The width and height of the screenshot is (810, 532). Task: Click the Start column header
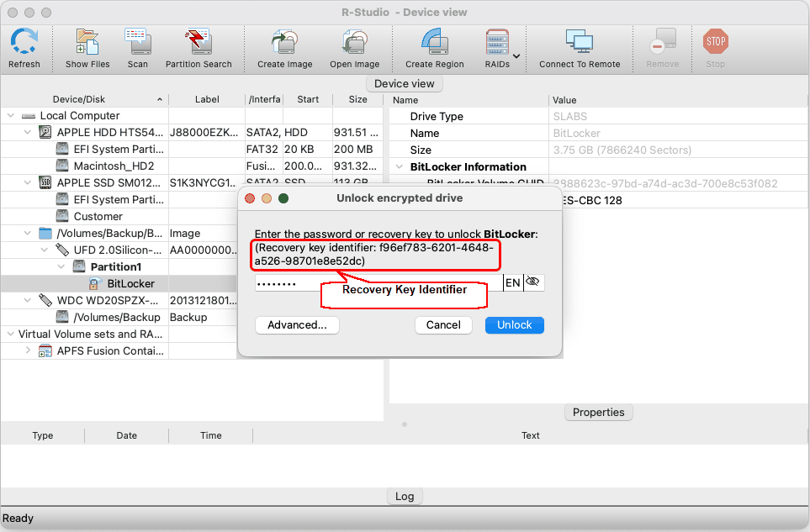pyautogui.click(x=308, y=99)
